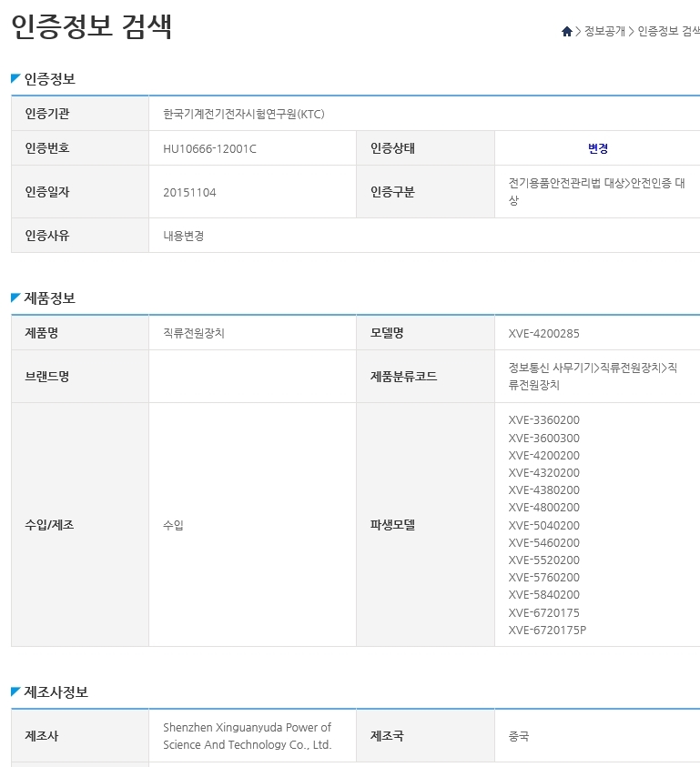Viewport: 700px width, 767px height.
Task: Click the 중국 manufacturing country value
Action: tap(519, 736)
